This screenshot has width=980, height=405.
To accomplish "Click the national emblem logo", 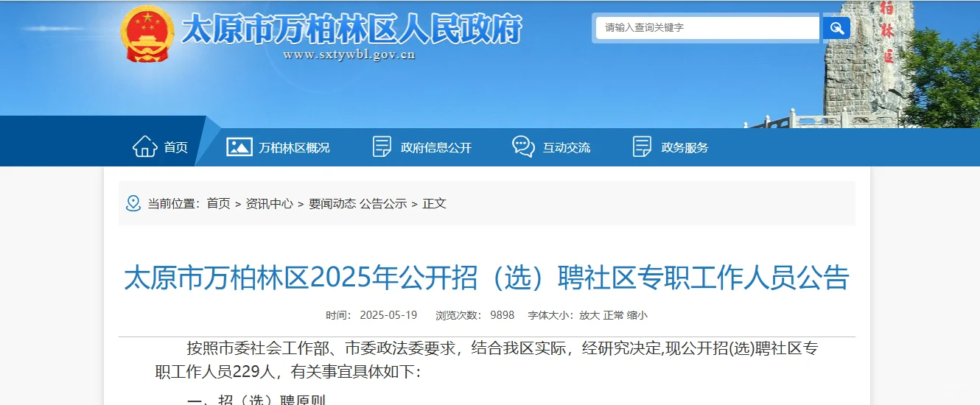I will point(147,34).
